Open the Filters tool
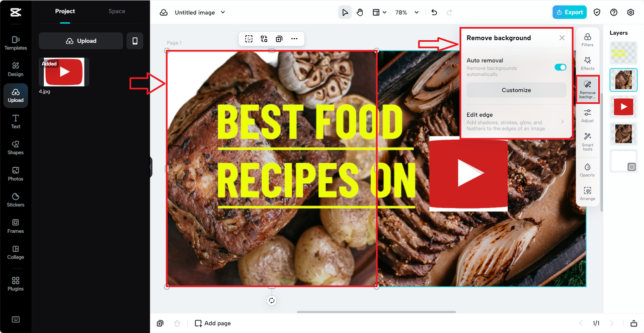The width and height of the screenshot is (644, 333). pyautogui.click(x=588, y=40)
